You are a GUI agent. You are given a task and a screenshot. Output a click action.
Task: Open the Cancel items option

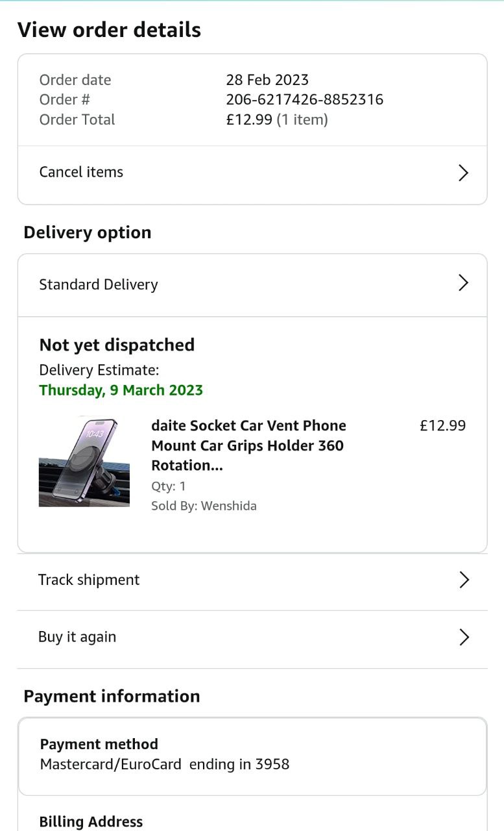(x=81, y=172)
